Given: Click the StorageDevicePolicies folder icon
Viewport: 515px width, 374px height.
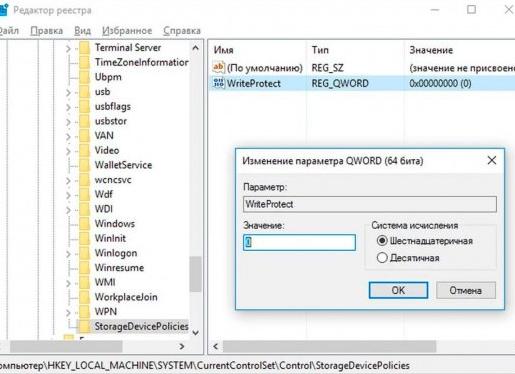Looking at the screenshot, I should tap(85, 326).
